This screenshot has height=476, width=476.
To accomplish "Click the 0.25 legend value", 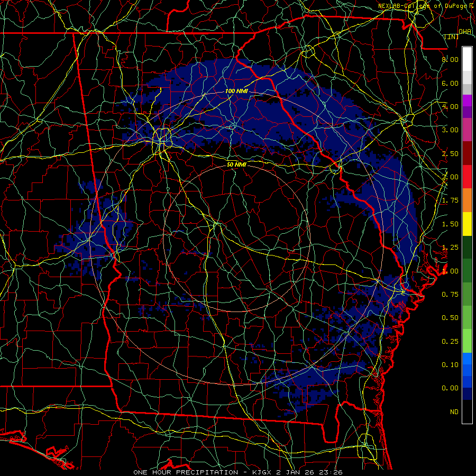I will click(450, 342).
